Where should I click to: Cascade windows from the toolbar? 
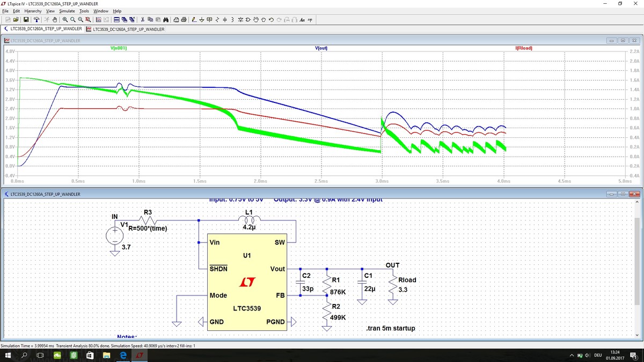click(x=124, y=20)
